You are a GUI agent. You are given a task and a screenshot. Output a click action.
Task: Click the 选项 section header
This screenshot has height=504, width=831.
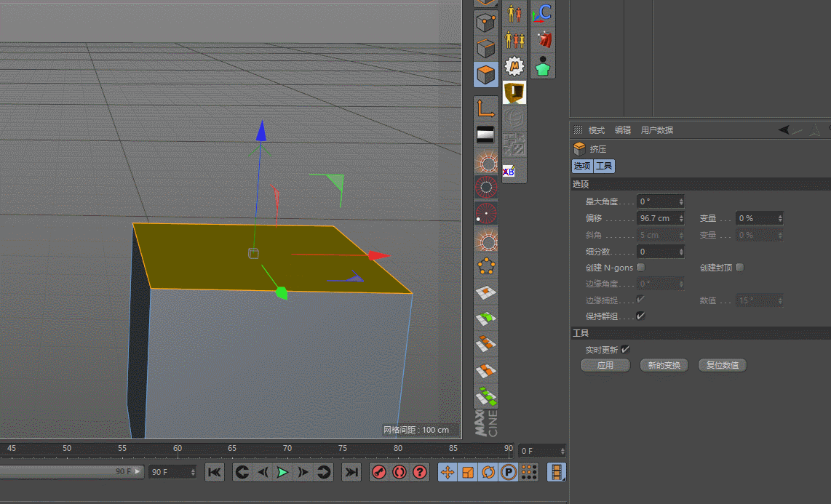tap(701, 184)
